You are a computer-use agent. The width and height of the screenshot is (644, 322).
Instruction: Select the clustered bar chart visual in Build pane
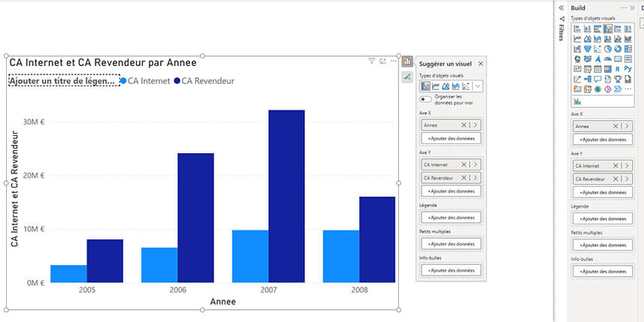pyautogui.click(x=597, y=29)
